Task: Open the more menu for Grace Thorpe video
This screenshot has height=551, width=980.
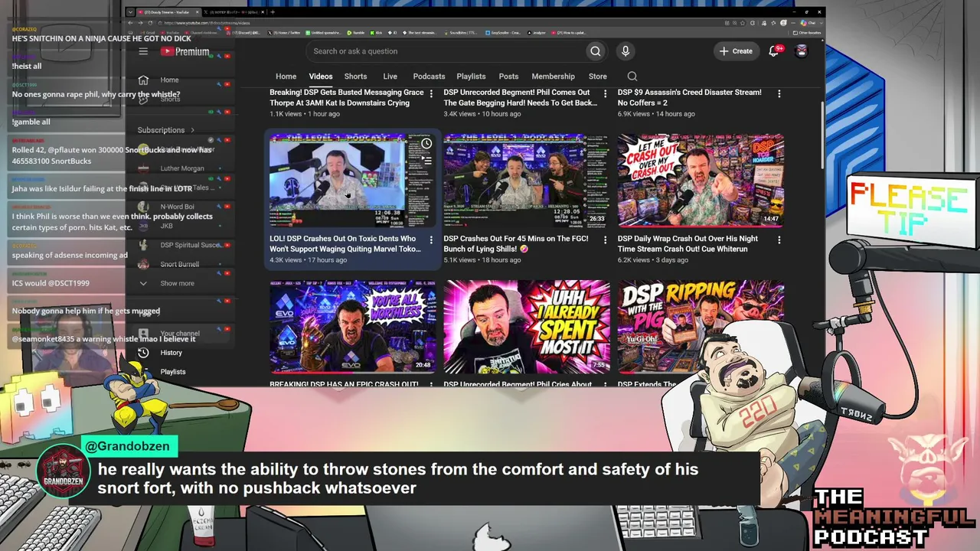Action: [431, 93]
